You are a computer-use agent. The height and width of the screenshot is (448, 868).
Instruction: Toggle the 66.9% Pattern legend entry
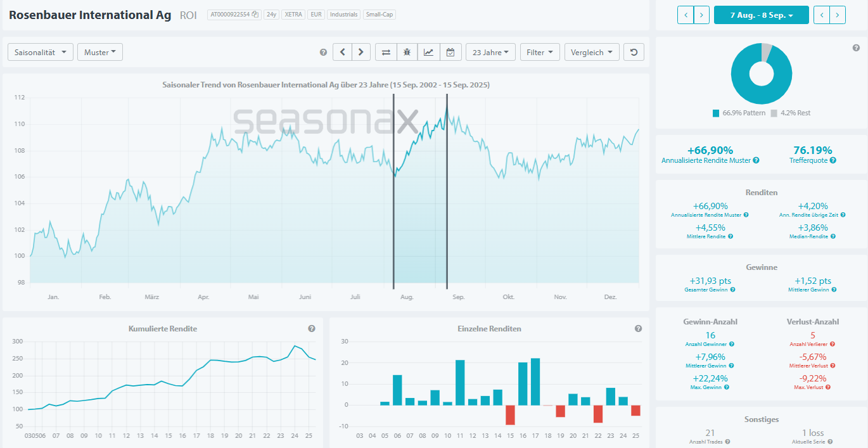739,113
